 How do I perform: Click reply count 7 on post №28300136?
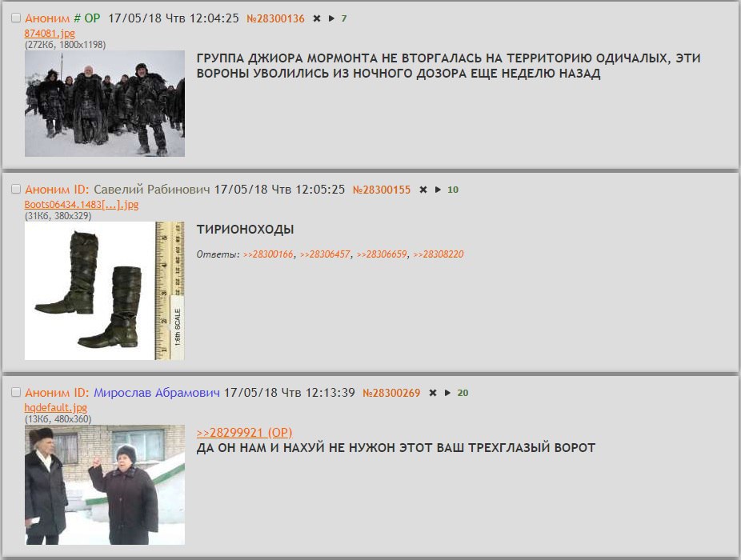[344, 18]
